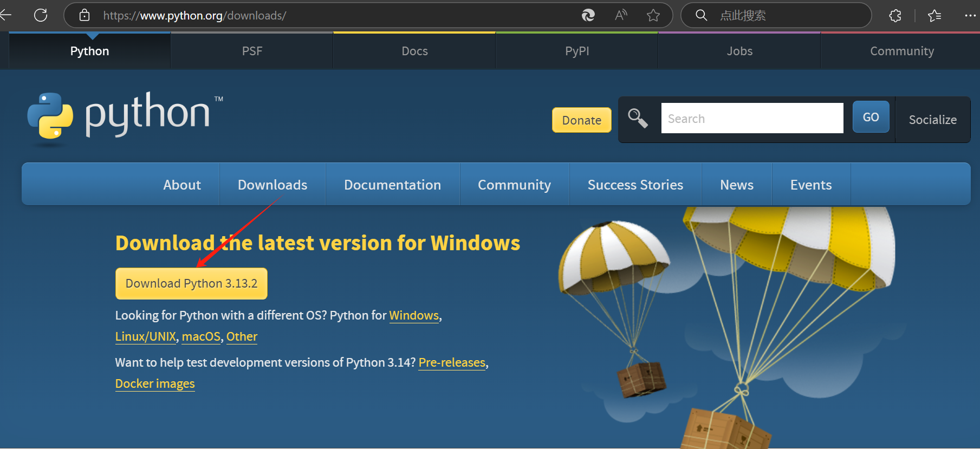Open the Jobs top tab
The width and height of the screenshot is (980, 449).
point(739,51)
